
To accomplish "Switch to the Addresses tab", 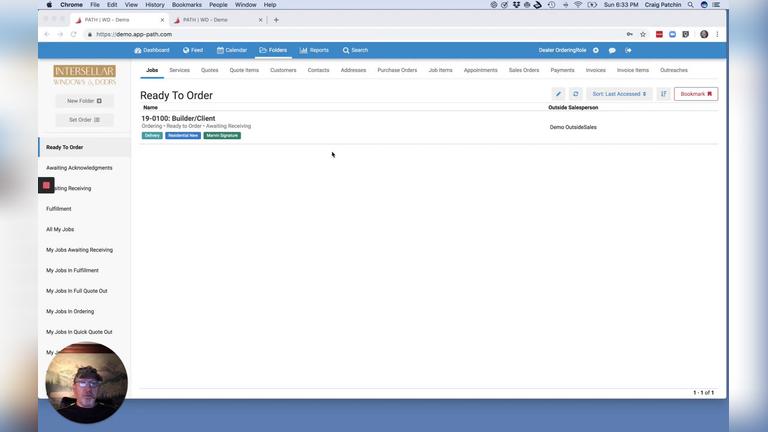I will point(353,70).
